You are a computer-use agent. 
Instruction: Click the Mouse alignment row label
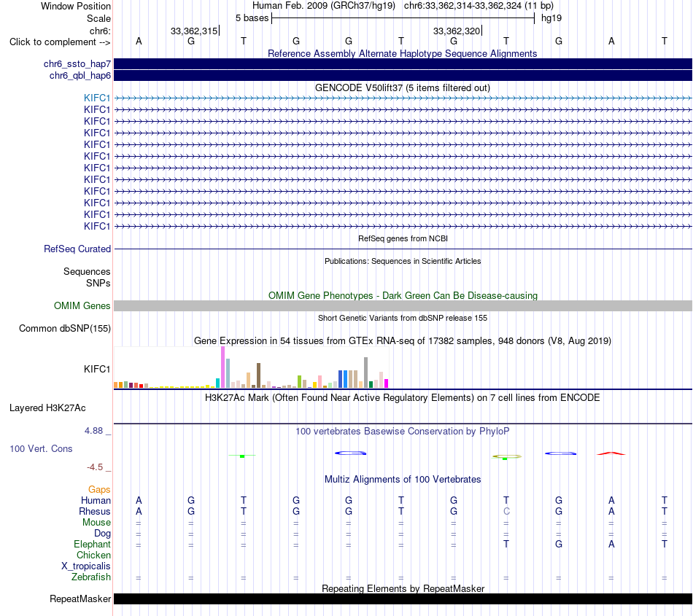point(96,523)
